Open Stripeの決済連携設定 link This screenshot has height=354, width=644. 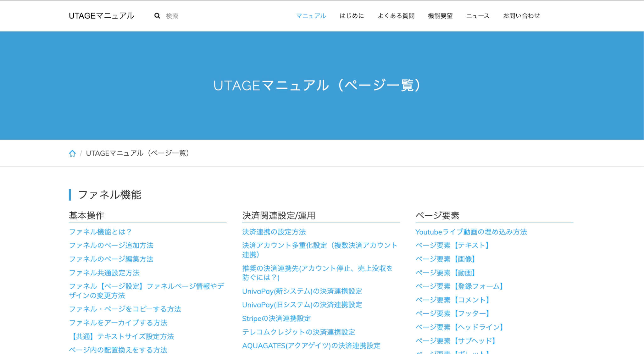tap(276, 318)
